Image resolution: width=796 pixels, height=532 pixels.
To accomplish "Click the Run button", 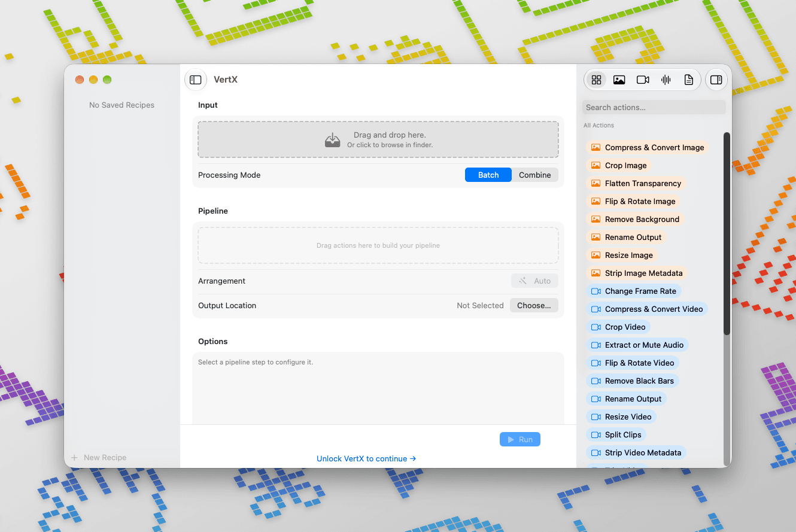I will 520,439.
